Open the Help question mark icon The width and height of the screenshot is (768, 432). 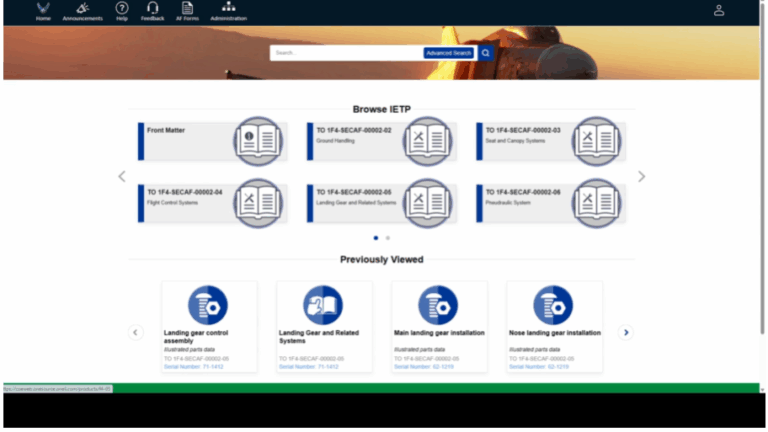click(x=122, y=9)
